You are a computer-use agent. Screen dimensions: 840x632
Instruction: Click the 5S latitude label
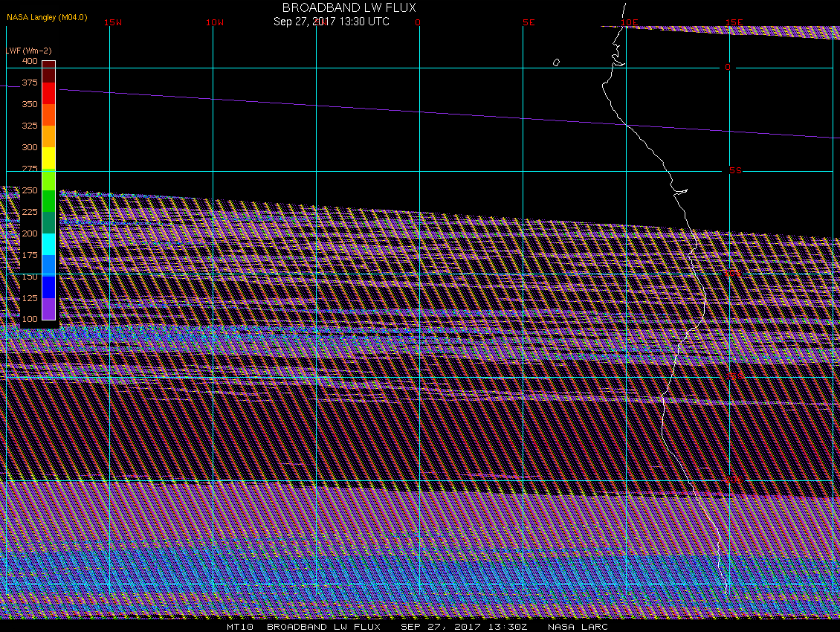coord(735,170)
